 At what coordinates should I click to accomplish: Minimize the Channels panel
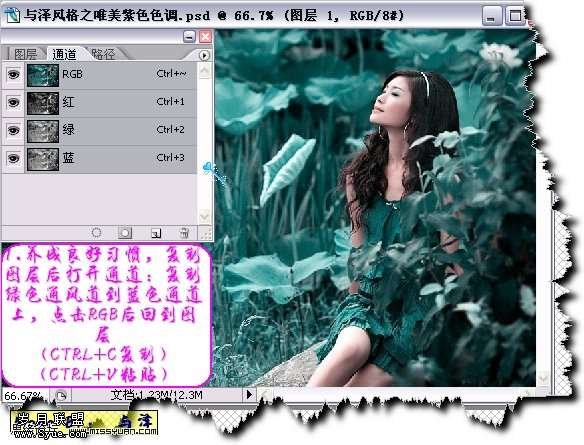(189, 36)
